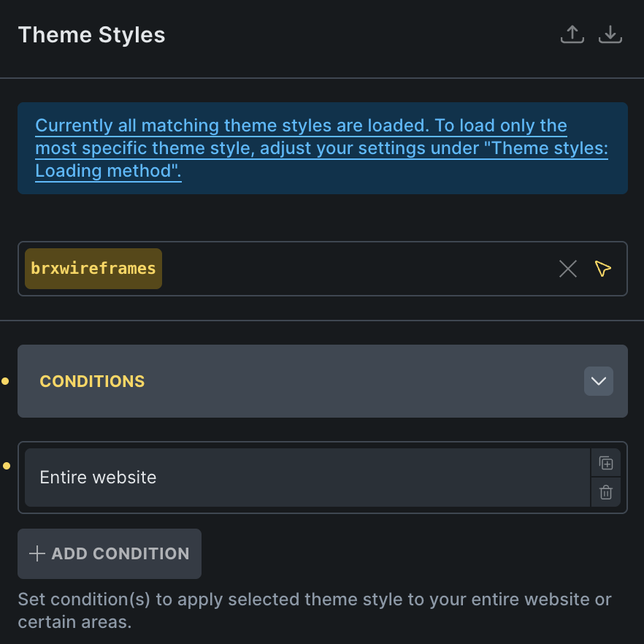Click the import theme style upload icon

(x=572, y=34)
